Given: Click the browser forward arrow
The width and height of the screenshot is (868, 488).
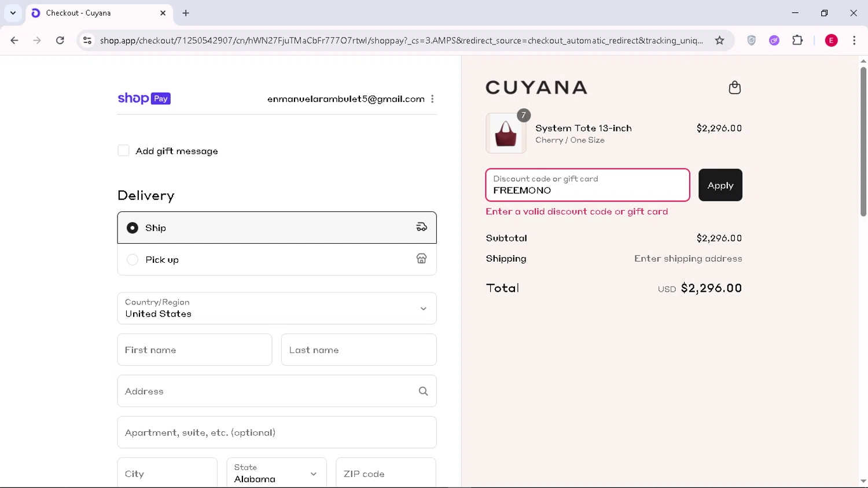Looking at the screenshot, I should click(37, 41).
